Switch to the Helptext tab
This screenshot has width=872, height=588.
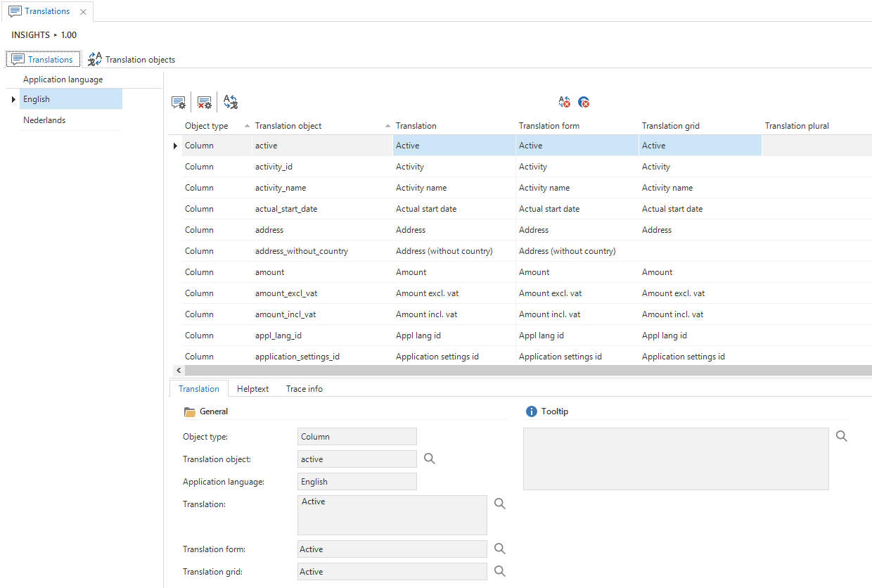[252, 388]
